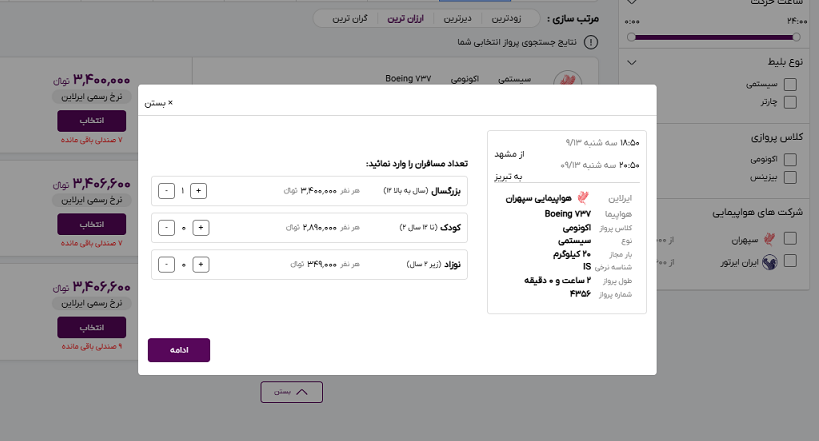Viewport: 819px width, 441px height.
Task: Tick the بیزینس flight class checkbox
Action: [790, 177]
